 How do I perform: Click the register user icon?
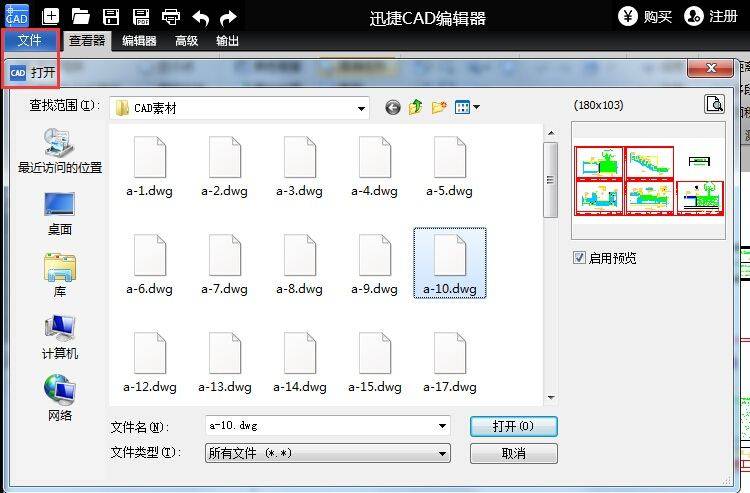tap(693, 16)
